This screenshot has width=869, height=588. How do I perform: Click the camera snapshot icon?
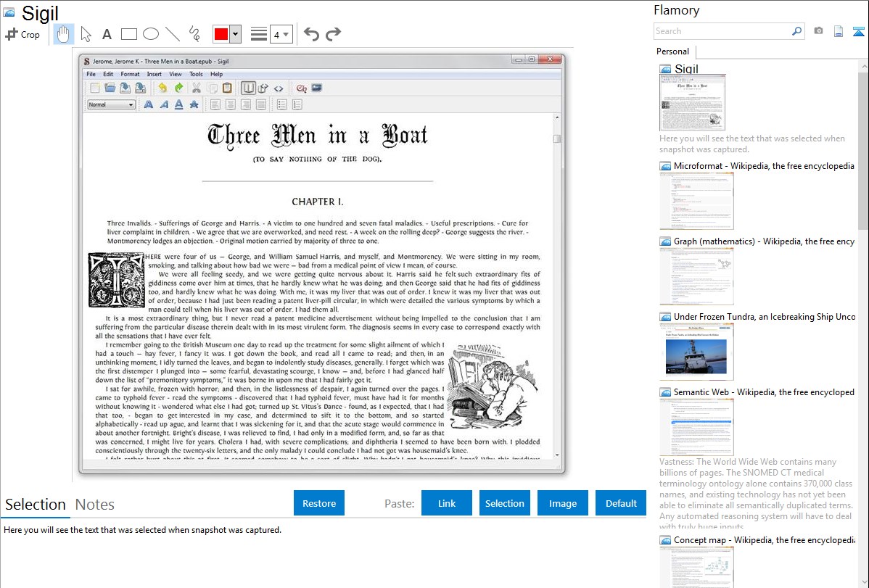tap(818, 31)
